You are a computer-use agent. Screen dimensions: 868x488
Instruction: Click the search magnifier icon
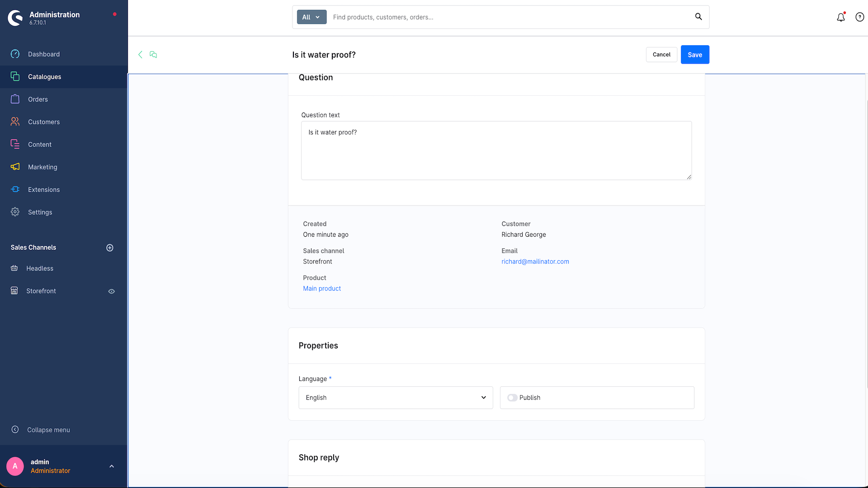(x=698, y=17)
